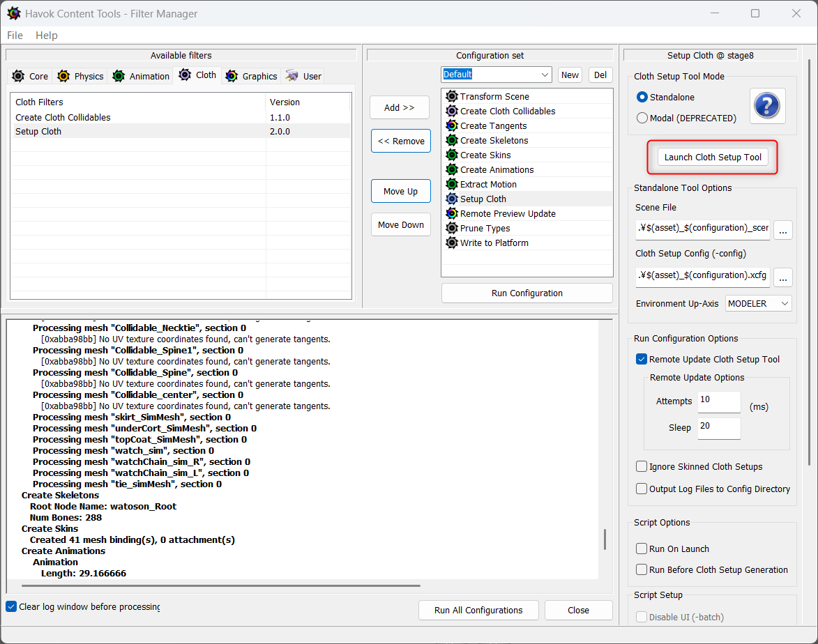Image resolution: width=818 pixels, height=644 pixels.
Task: Click the New configuration button
Action: (570, 75)
